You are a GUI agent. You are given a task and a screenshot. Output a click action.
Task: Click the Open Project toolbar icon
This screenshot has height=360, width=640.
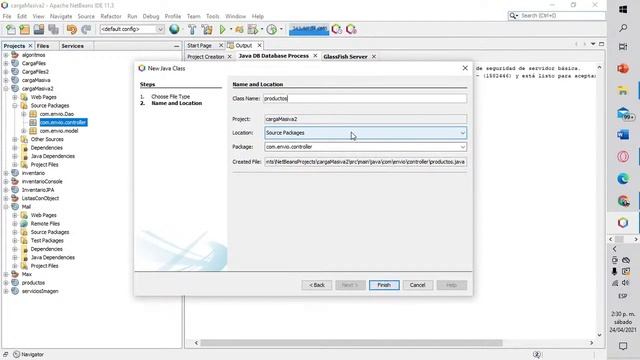[x=39, y=29]
